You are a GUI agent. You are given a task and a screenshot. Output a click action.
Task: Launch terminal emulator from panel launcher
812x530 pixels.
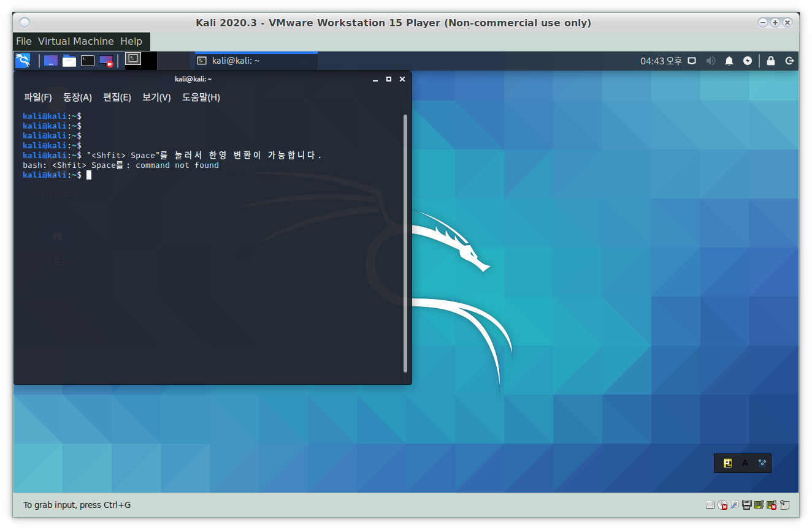tap(88, 61)
